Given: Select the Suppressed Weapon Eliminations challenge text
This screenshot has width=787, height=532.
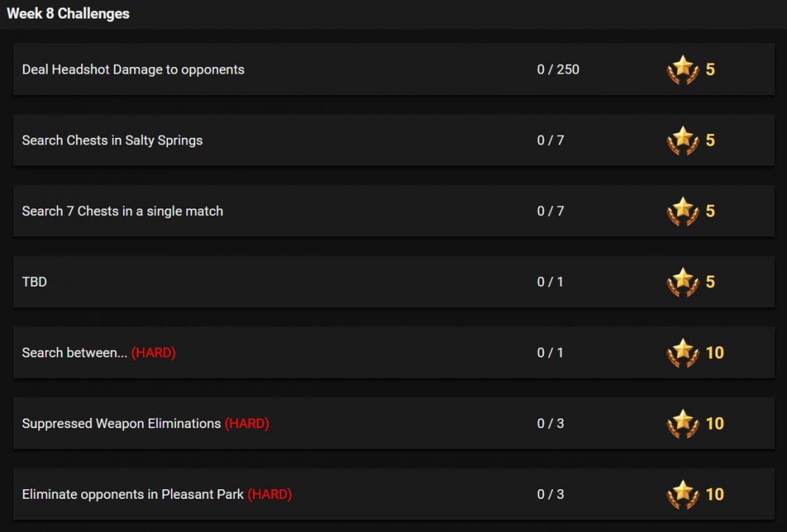Looking at the screenshot, I should pyautogui.click(x=122, y=423).
